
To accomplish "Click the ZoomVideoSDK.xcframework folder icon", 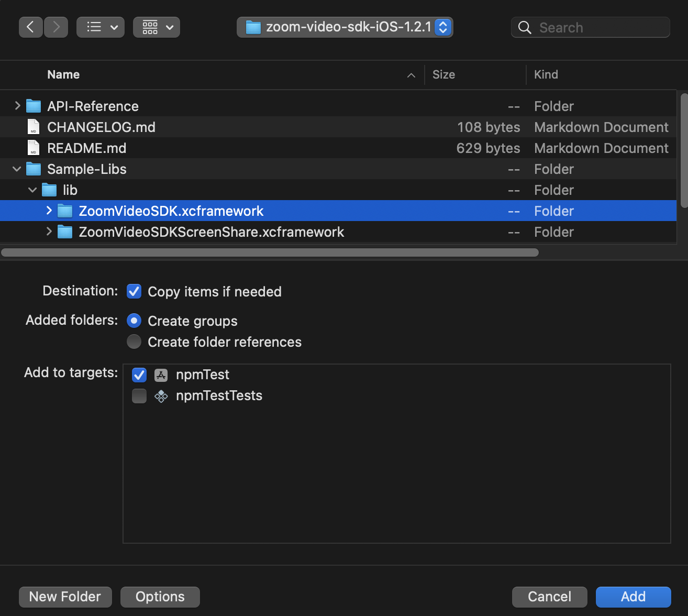I will point(65,211).
